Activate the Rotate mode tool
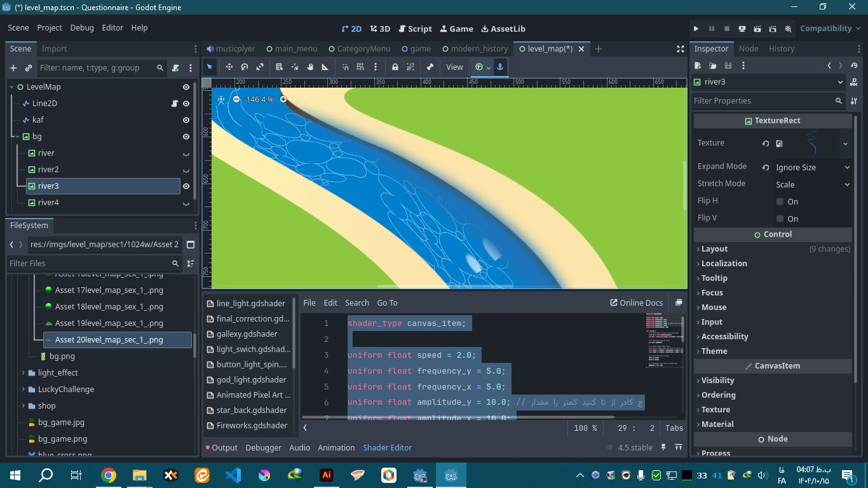Image resolution: width=868 pixels, height=488 pixels. click(x=245, y=67)
